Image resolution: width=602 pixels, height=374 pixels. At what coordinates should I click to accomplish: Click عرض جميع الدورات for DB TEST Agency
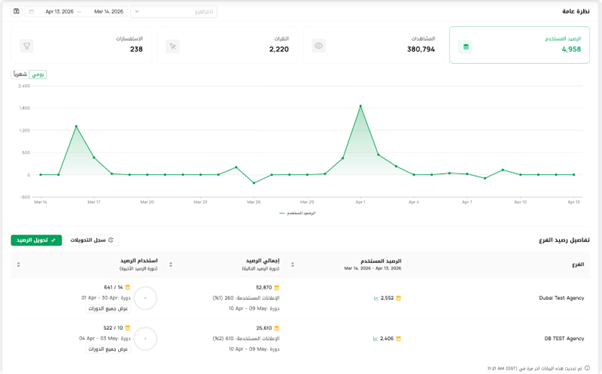108,349
